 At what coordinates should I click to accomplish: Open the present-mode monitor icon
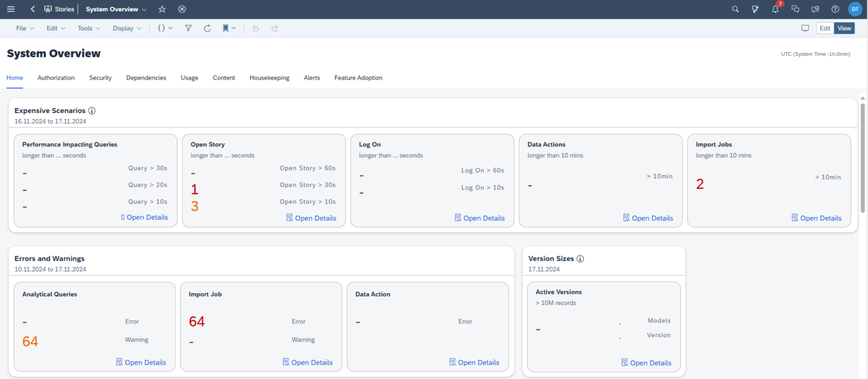click(x=805, y=28)
